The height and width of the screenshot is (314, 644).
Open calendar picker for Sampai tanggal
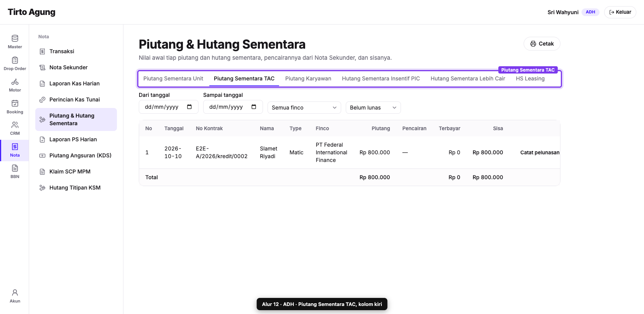[254, 107]
